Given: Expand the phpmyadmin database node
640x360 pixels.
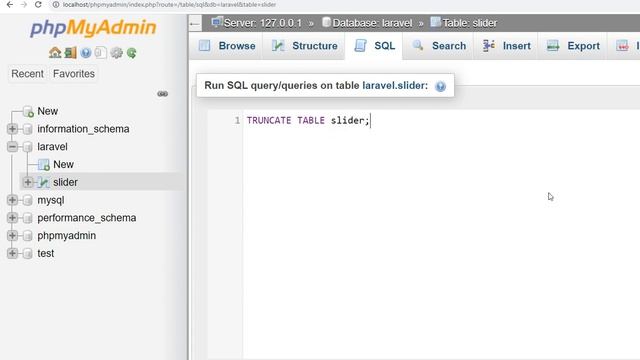Looking at the screenshot, I should [x=12, y=236].
